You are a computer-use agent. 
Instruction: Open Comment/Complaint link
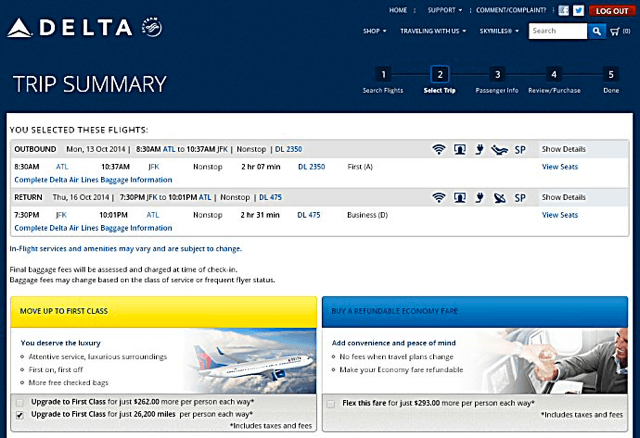click(511, 10)
